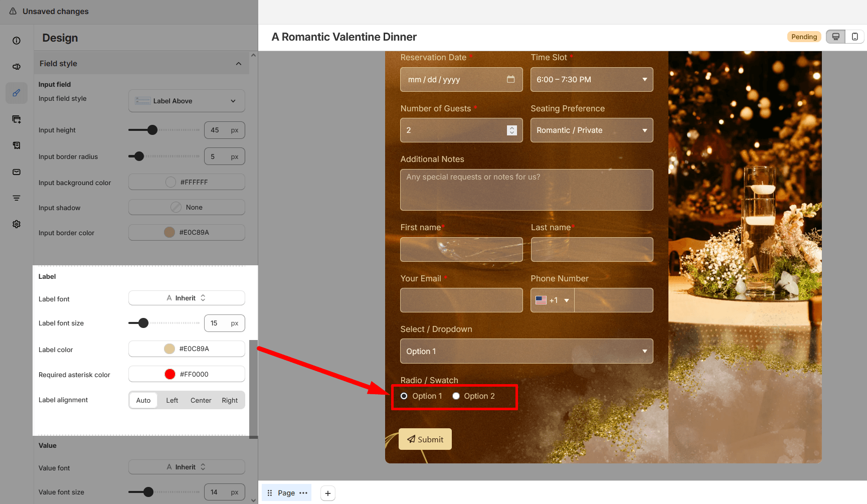The image size is (867, 504).
Task: Set label alignment to Center
Action: (x=201, y=400)
